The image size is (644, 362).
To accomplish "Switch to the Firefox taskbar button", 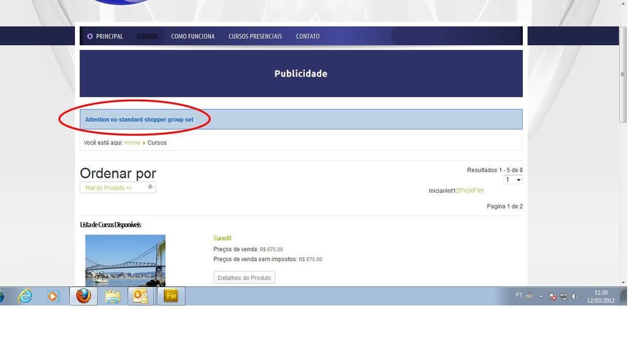I will (83, 296).
